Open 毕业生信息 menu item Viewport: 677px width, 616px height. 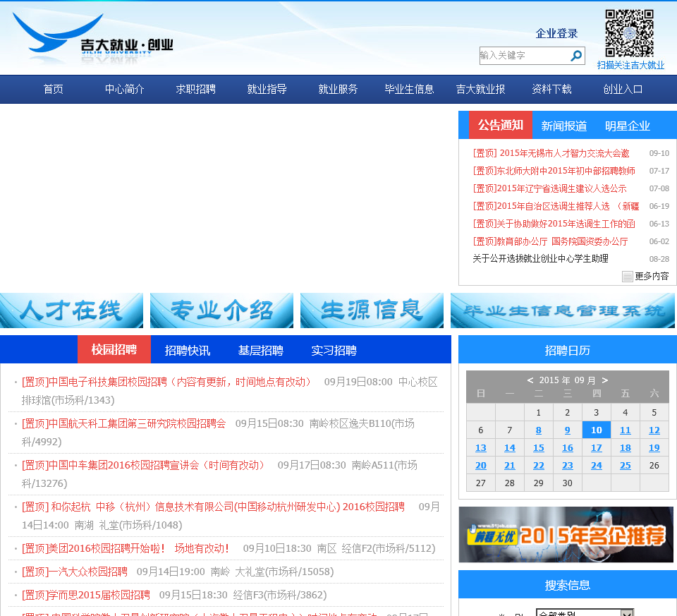pyautogui.click(x=409, y=89)
